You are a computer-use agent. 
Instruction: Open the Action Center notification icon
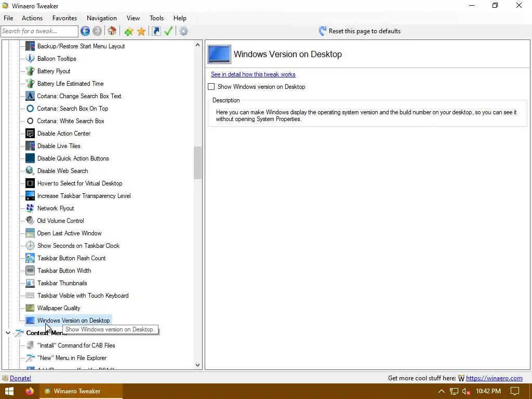[x=515, y=391]
